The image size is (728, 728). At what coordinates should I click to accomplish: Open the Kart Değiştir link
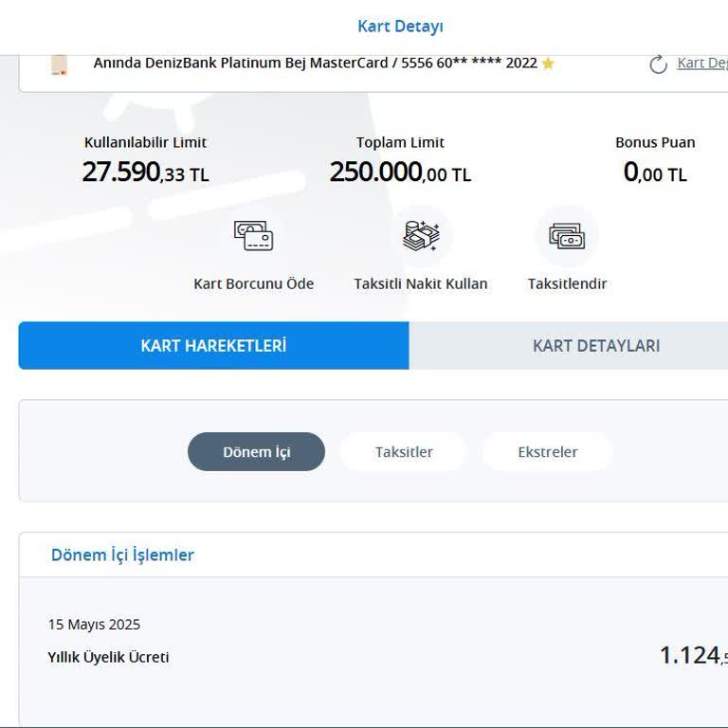coord(702,63)
